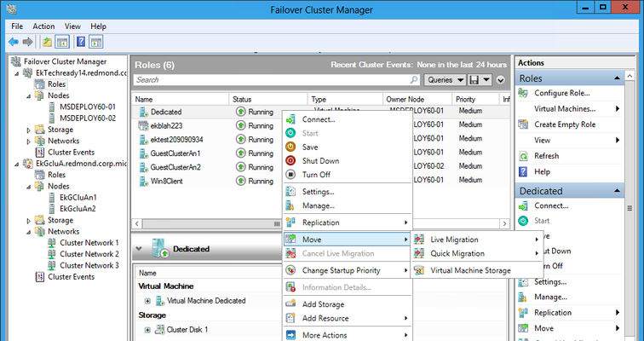The image size is (644, 341).
Task: Click the Replication icon in context menu
Action: click(290, 223)
